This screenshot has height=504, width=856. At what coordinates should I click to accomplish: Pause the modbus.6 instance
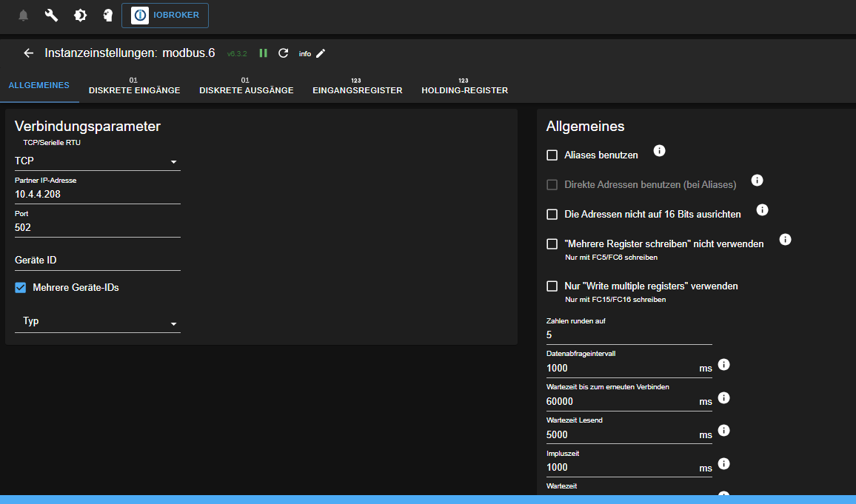click(x=263, y=53)
